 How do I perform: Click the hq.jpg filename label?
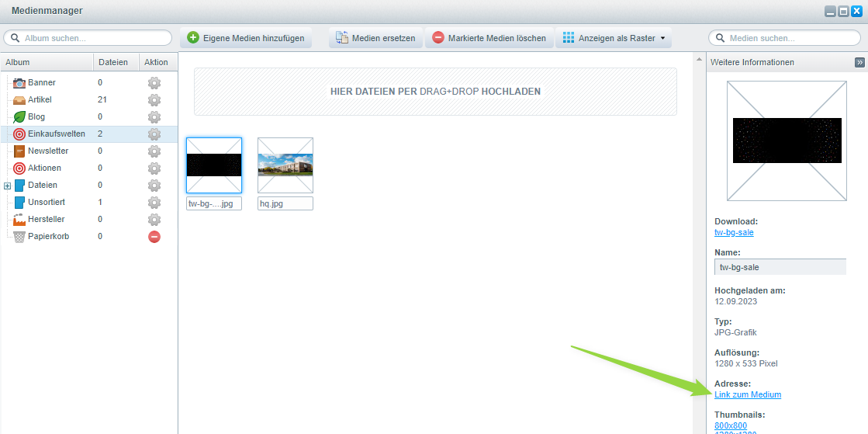click(x=285, y=203)
